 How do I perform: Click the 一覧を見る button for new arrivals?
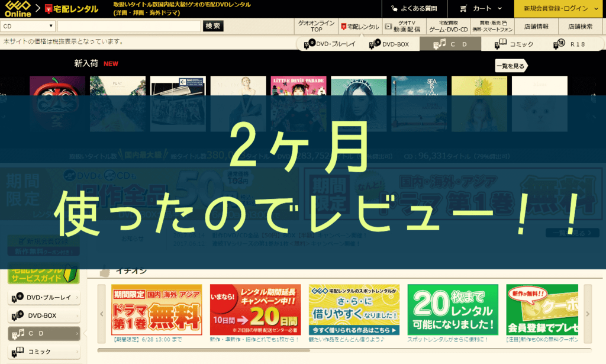(511, 66)
